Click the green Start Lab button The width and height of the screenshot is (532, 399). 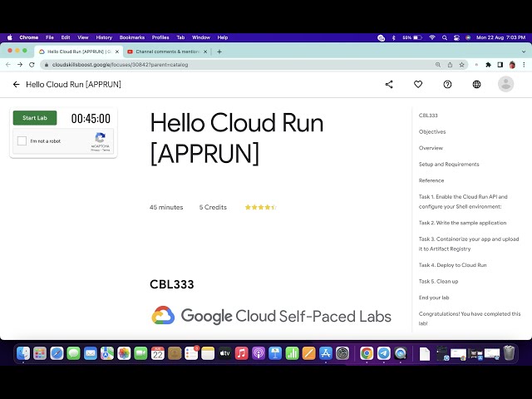tap(35, 118)
